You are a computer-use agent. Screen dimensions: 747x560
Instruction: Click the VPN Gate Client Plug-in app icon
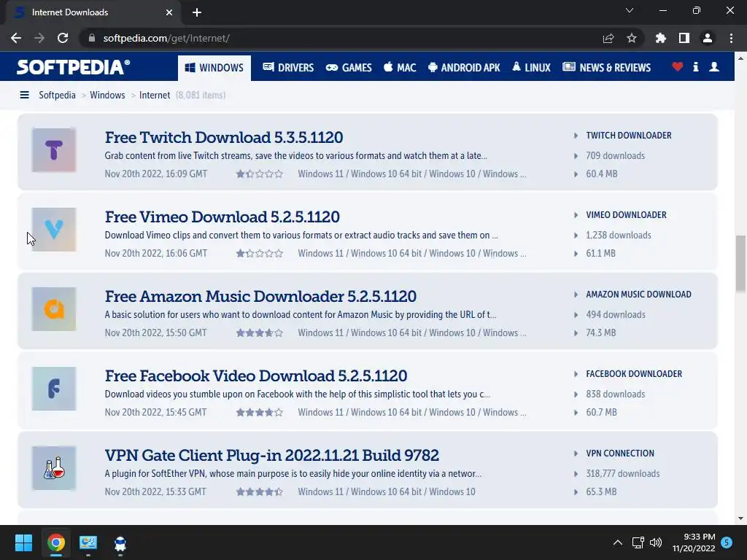point(54,468)
